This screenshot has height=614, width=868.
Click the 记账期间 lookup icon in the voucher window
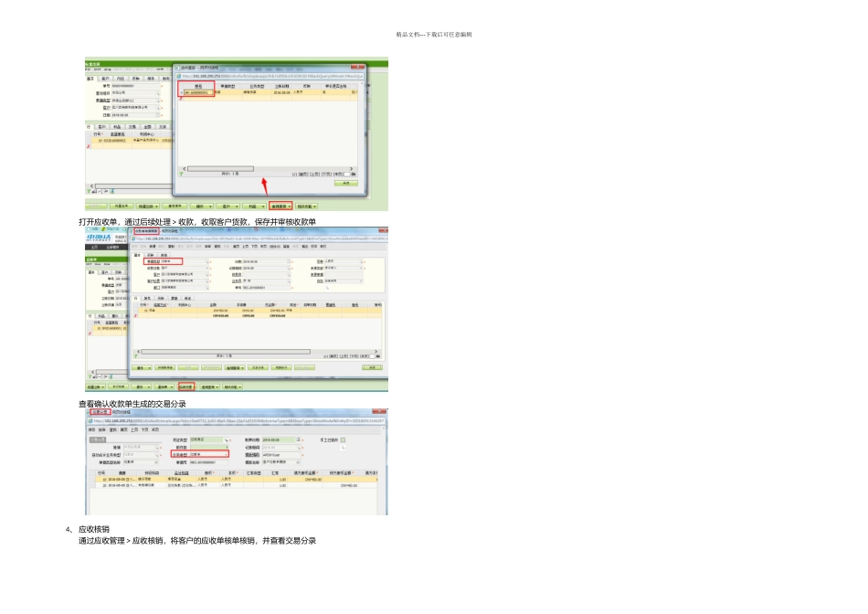click(299, 448)
